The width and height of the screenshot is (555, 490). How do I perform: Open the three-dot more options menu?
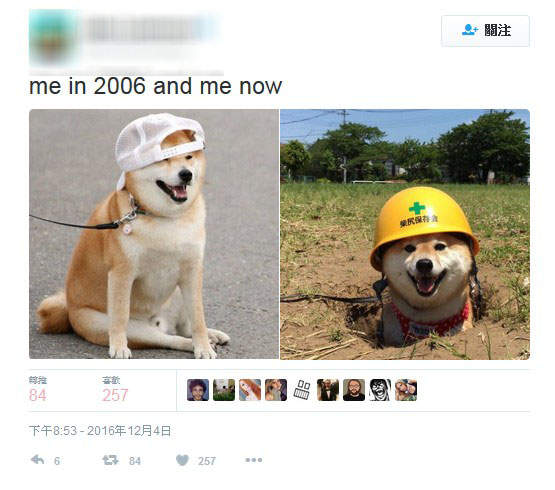(254, 460)
